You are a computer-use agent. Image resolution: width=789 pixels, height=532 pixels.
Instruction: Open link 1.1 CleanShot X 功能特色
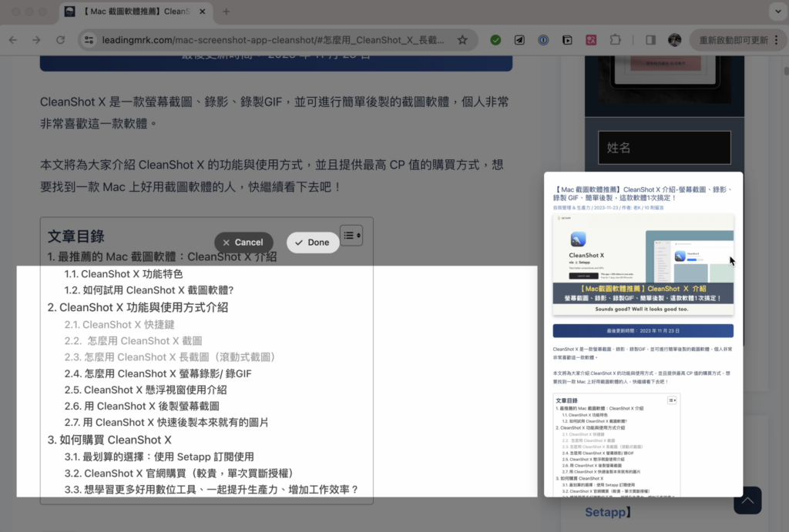123,274
